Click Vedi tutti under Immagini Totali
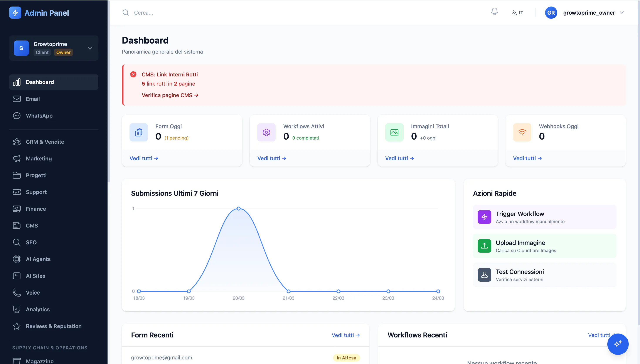Image resolution: width=640 pixels, height=364 pixels. pos(399,158)
